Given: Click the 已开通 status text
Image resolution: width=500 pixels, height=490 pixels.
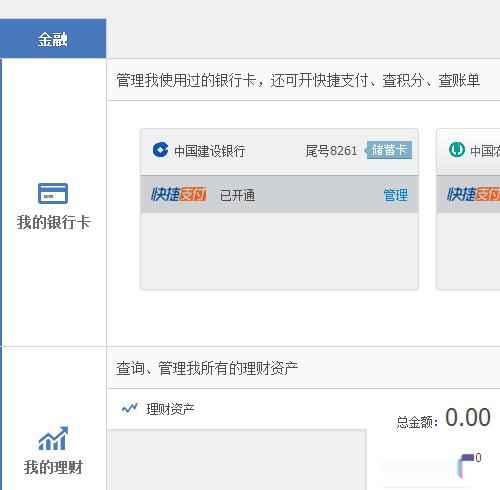Looking at the screenshot, I should 237,195.
